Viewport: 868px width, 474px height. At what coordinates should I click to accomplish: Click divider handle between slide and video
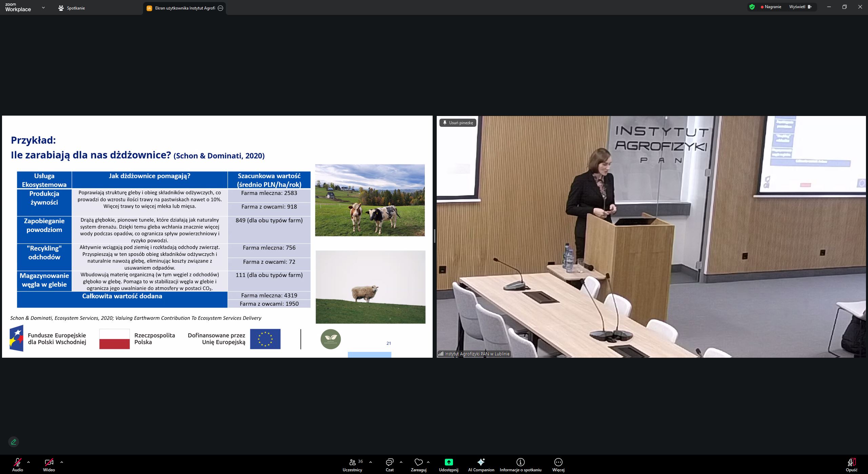coord(434,236)
